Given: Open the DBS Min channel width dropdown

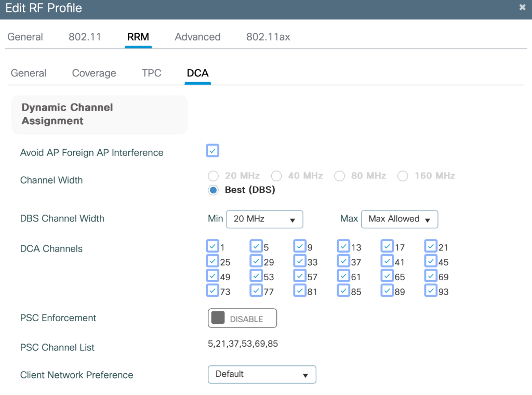Looking at the screenshot, I should coord(264,219).
